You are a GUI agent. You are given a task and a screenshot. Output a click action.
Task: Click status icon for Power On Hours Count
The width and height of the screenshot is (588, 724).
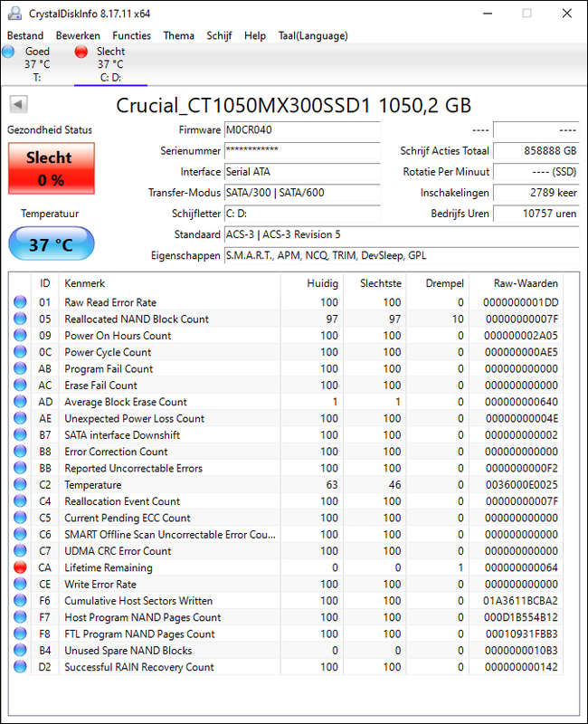pos(20,335)
